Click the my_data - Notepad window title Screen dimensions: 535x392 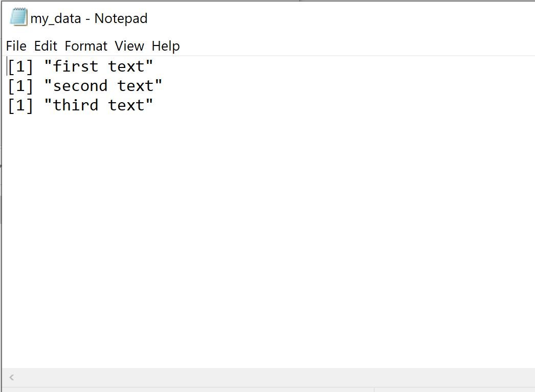click(x=88, y=18)
